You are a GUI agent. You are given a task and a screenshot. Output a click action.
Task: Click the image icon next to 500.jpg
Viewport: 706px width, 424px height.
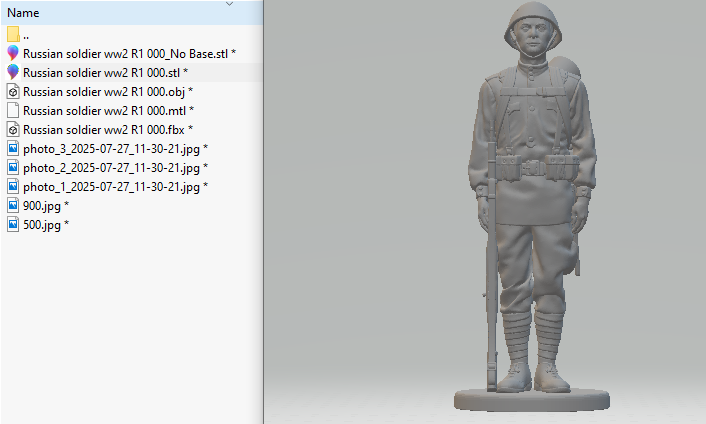click(13, 224)
